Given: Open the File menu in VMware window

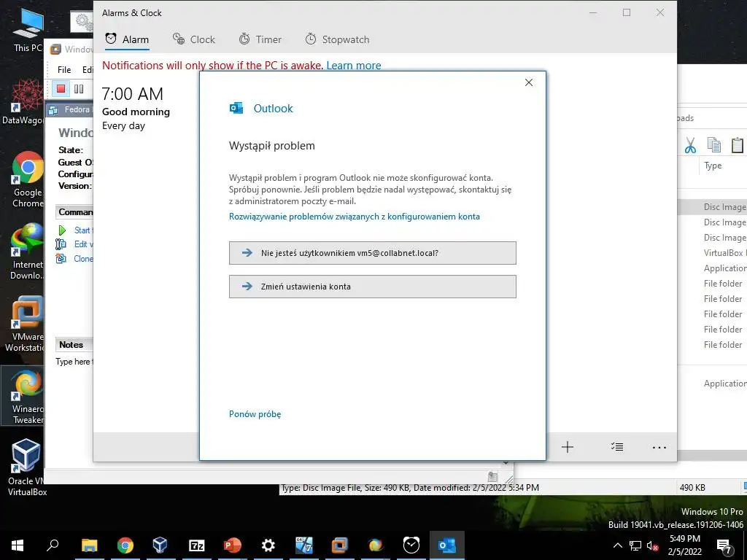Looking at the screenshot, I should click(x=64, y=69).
